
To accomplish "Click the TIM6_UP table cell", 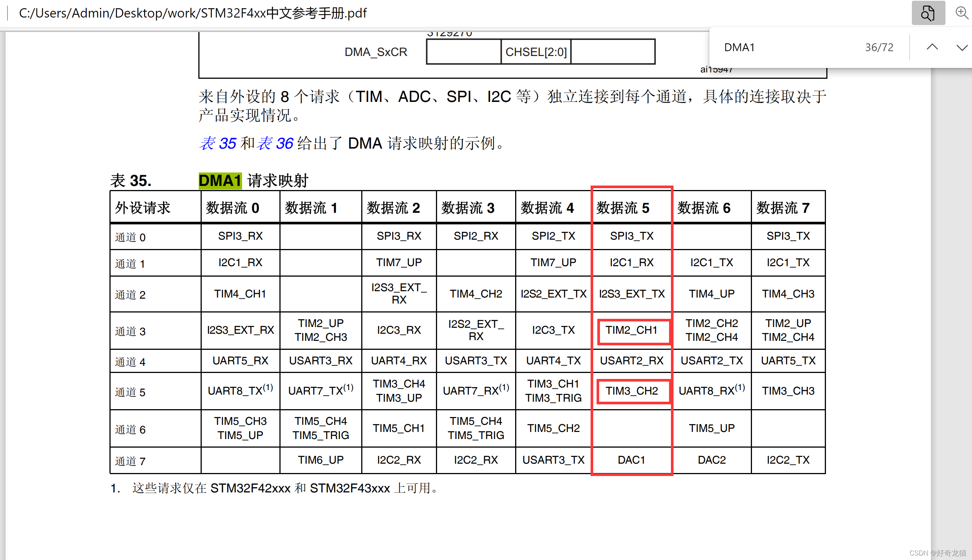I will (x=321, y=460).
